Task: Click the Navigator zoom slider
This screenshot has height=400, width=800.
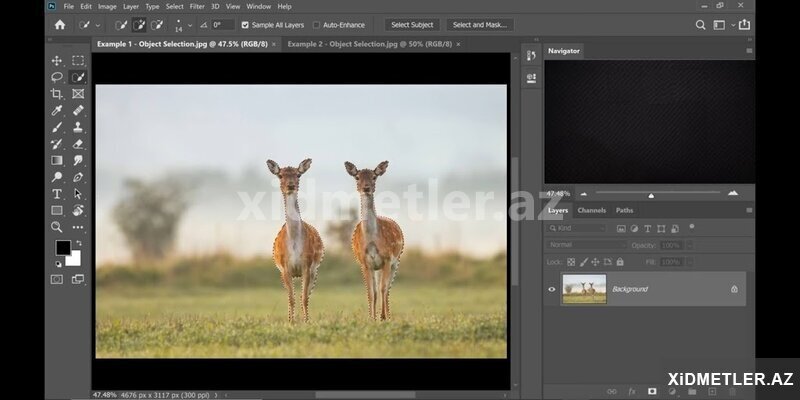Action: point(651,194)
